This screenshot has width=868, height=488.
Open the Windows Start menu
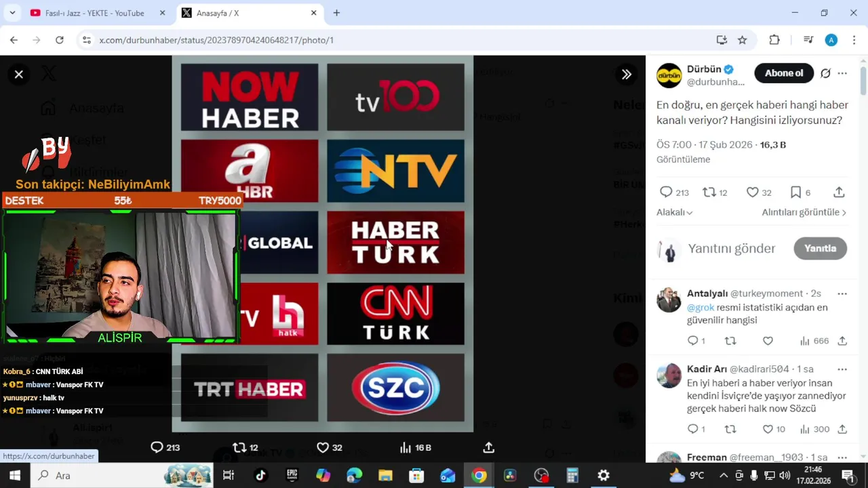pos(15,475)
